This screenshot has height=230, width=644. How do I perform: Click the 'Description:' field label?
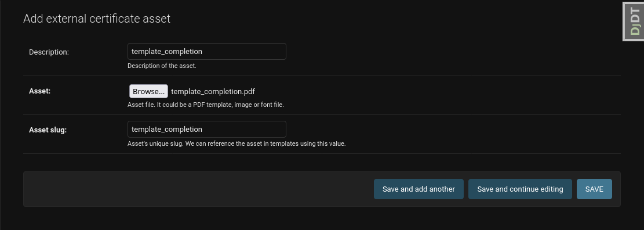(49, 52)
